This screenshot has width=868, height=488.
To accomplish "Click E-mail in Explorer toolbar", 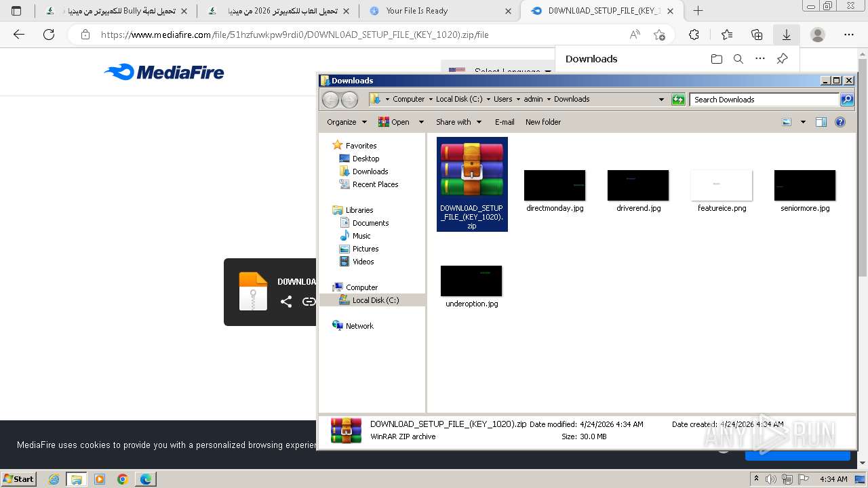I will [x=505, y=122].
